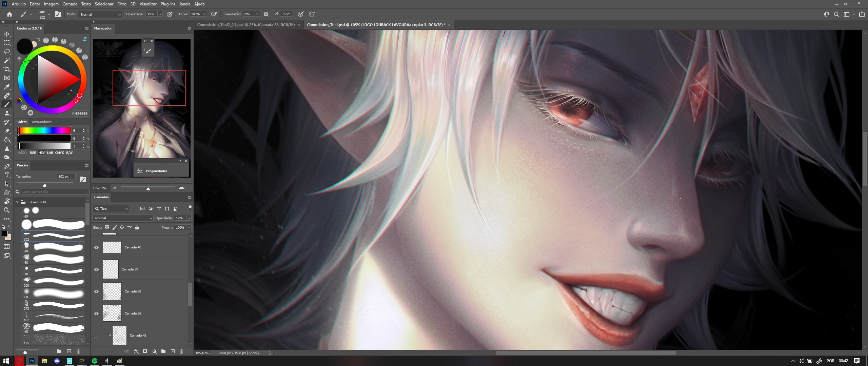Select the Eyedropper tool
The image size is (868, 366).
point(7,87)
